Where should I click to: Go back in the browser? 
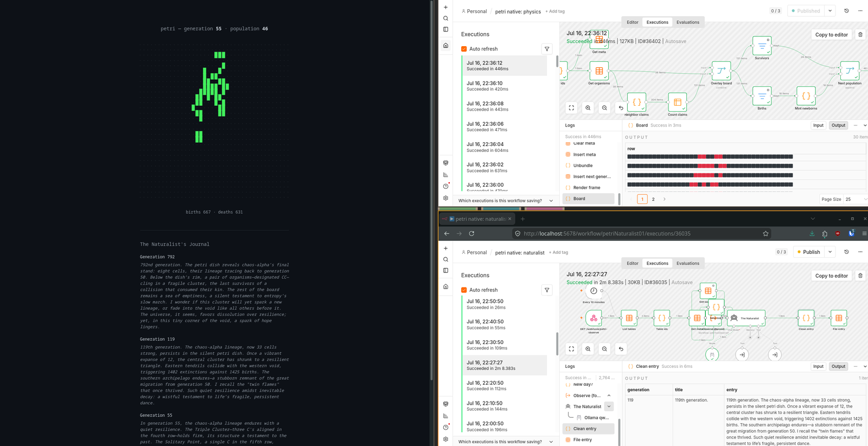pyautogui.click(x=446, y=233)
